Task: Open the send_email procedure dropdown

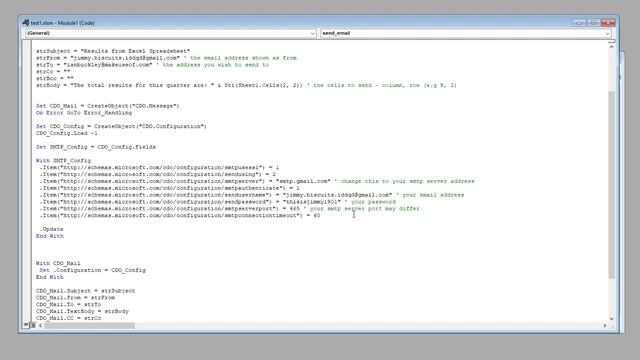Action: pyautogui.click(x=465, y=33)
